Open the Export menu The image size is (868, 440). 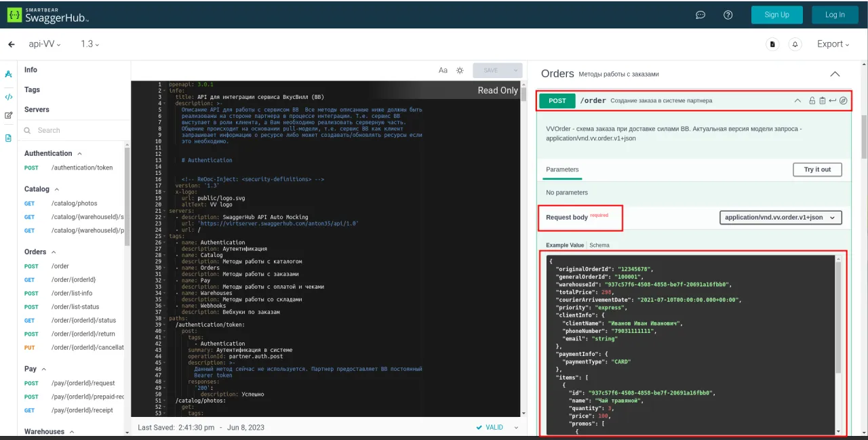(833, 44)
